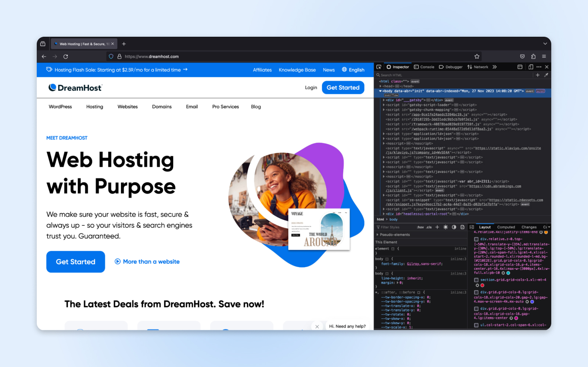Toggle the .cls class panel
This screenshot has height=367, width=588.
coord(429,227)
